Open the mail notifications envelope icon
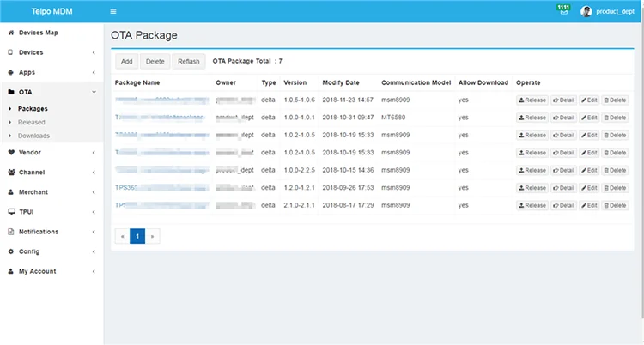 click(563, 12)
